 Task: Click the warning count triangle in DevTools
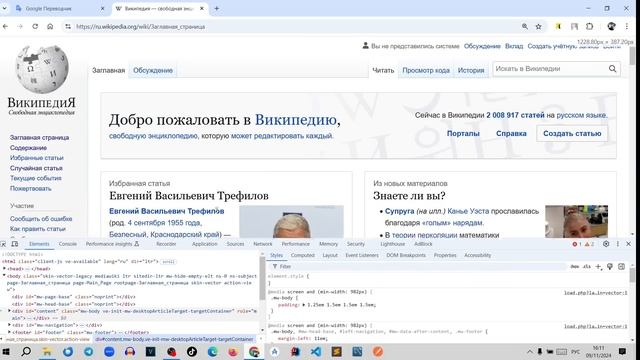589,244
